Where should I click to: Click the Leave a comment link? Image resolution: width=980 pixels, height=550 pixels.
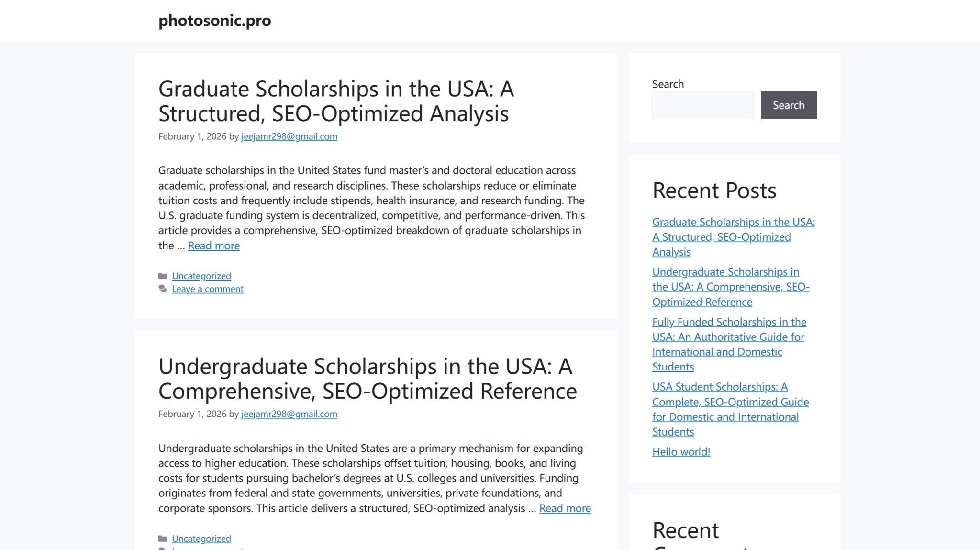(x=208, y=289)
